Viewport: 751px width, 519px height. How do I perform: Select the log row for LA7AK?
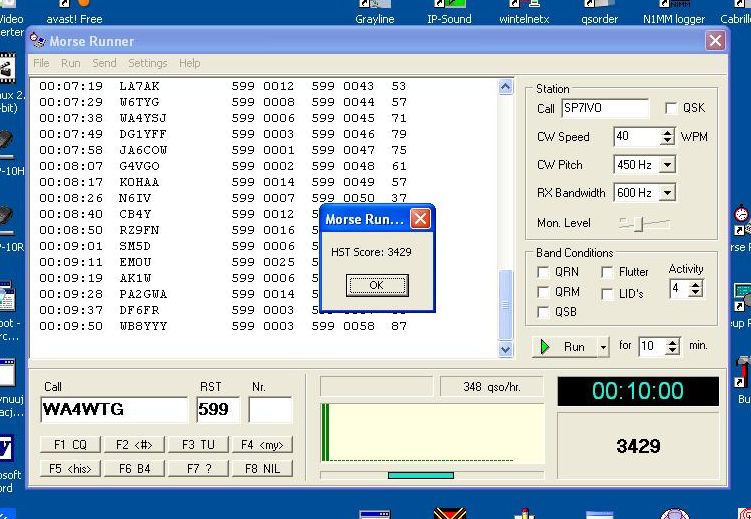click(x=223, y=86)
